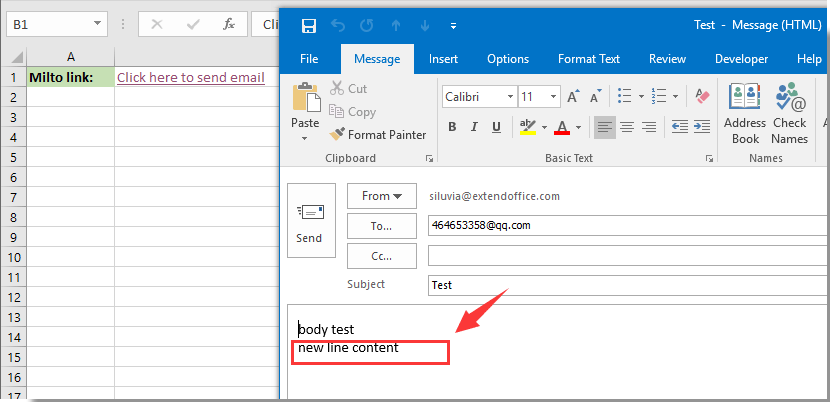Toggle Italic formatting
830x402 pixels.
pos(474,127)
